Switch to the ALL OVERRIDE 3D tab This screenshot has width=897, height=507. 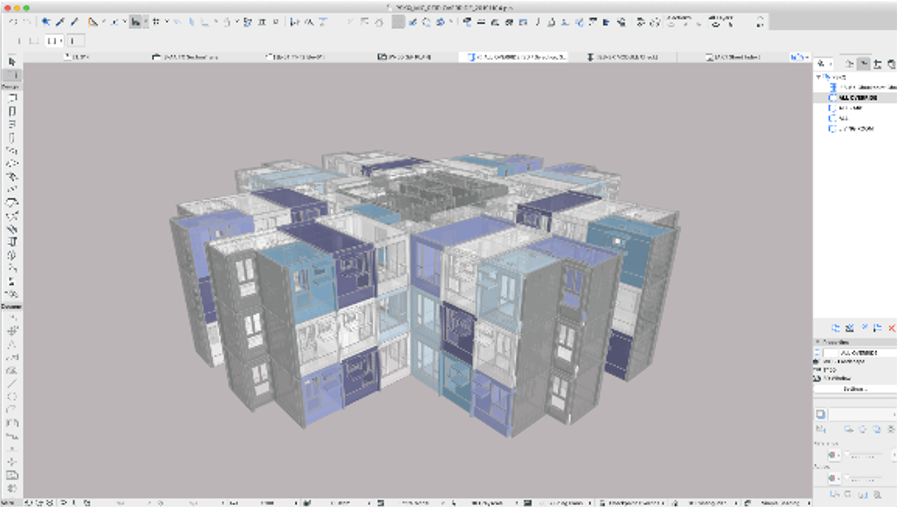click(x=515, y=57)
